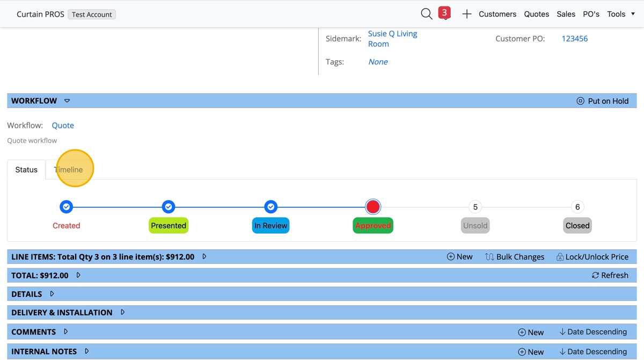This screenshot has width=644, height=360.
Task: Click the blue In Review status badge
Action: [271, 226]
